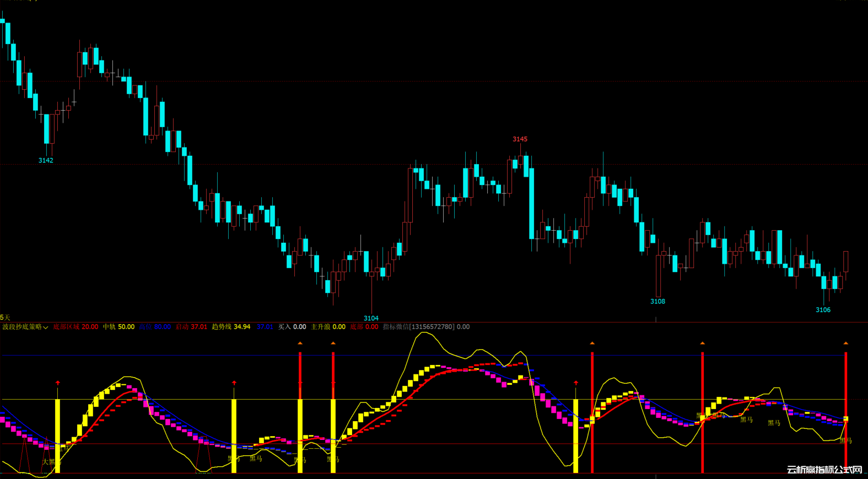Click the 指标微信 contact text
The height and width of the screenshot is (479, 868).
coord(426,327)
